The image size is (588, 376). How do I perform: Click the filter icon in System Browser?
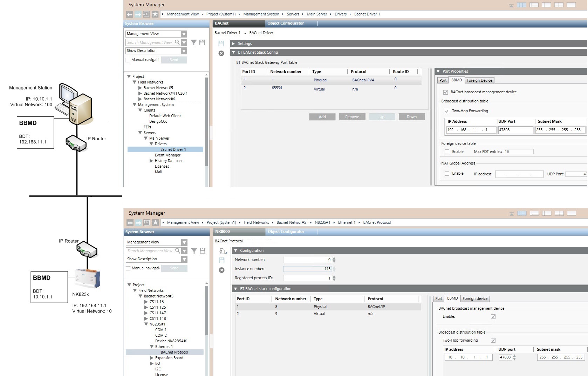pyautogui.click(x=194, y=42)
